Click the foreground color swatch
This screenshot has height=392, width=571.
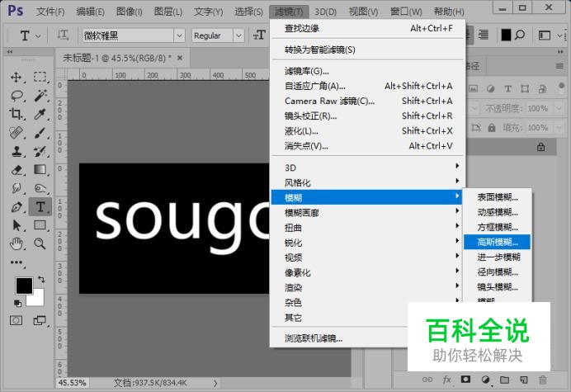pos(24,286)
